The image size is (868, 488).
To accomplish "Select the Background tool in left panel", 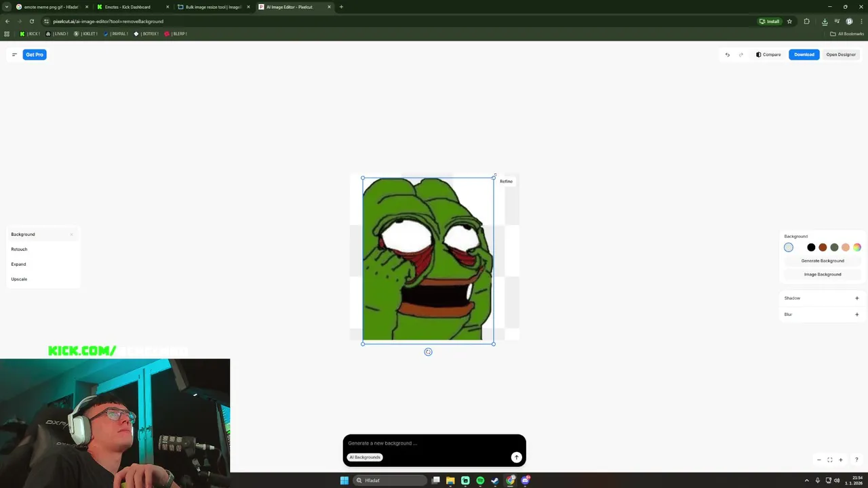I will [42, 235].
